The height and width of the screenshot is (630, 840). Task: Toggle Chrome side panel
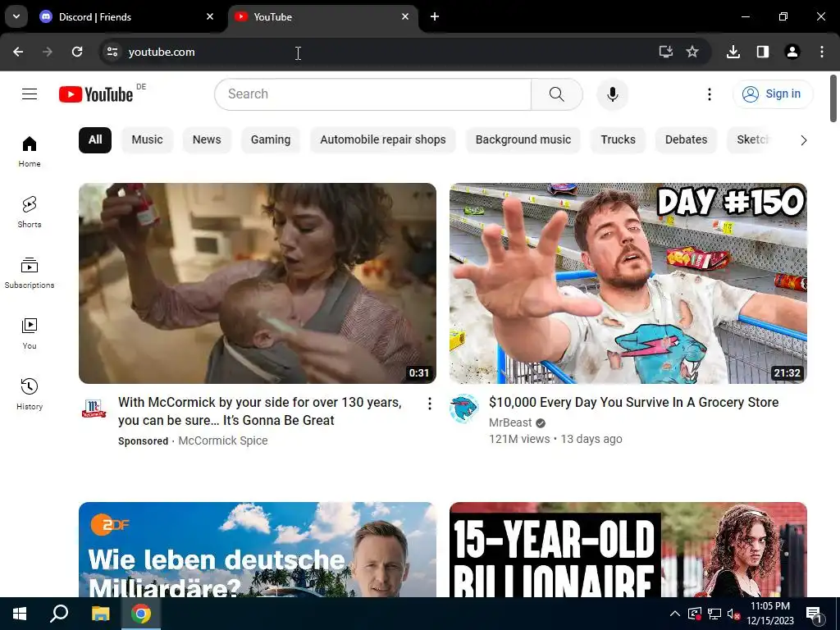[x=763, y=52]
